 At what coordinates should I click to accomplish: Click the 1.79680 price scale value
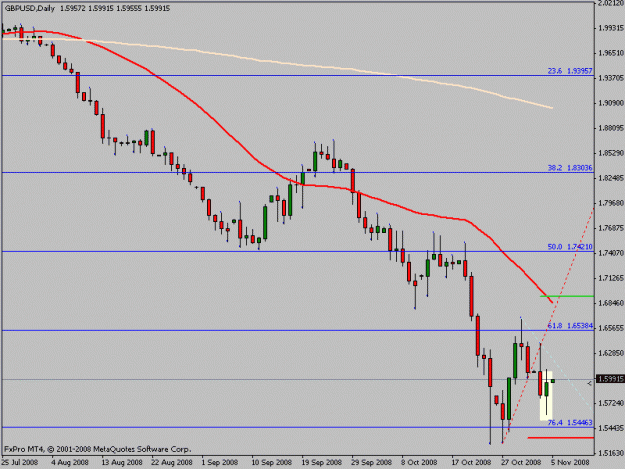coord(611,203)
